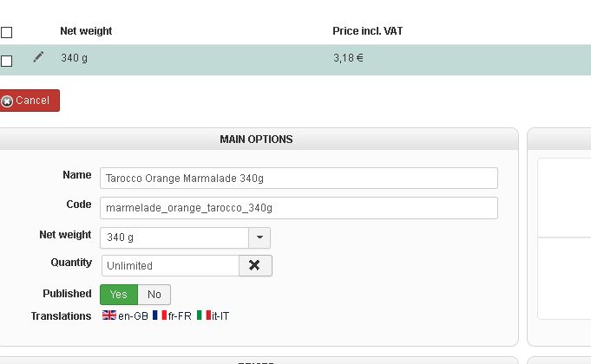Click into the Name text field
Screen dimensions: 591x364
(299, 179)
